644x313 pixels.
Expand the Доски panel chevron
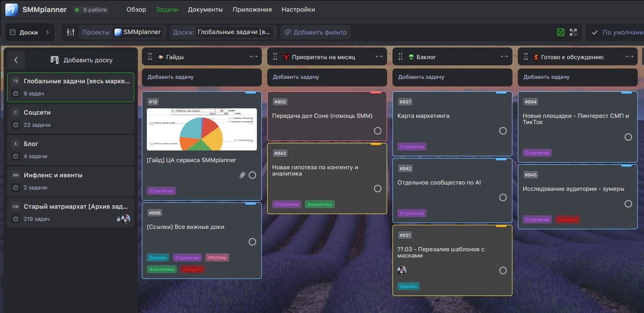pos(47,32)
